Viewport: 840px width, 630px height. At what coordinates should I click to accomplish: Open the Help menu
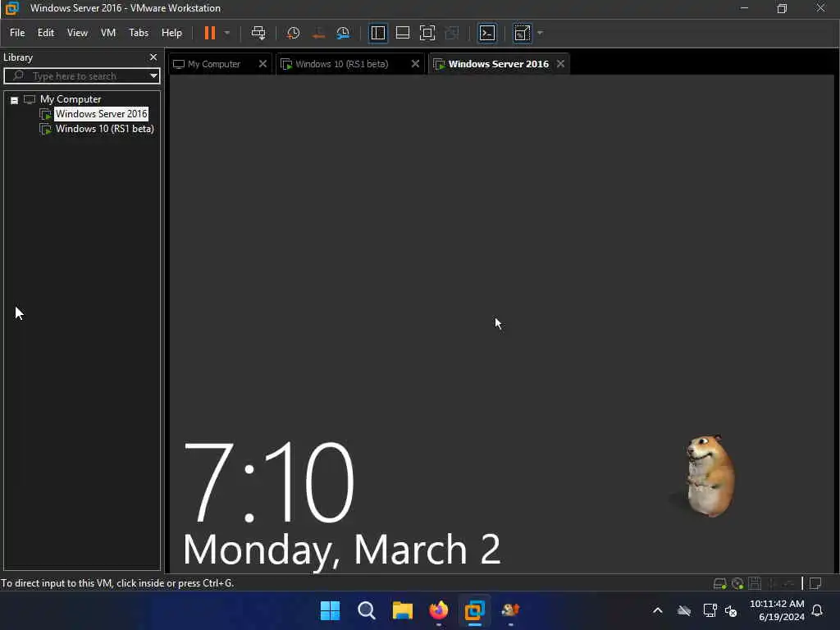click(x=171, y=33)
